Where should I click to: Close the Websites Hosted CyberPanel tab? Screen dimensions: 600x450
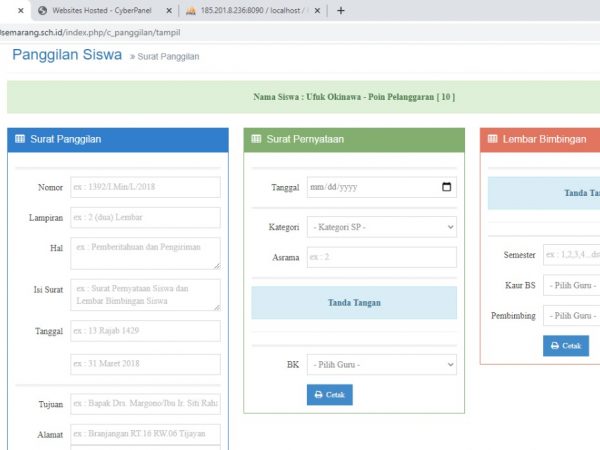[169, 11]
